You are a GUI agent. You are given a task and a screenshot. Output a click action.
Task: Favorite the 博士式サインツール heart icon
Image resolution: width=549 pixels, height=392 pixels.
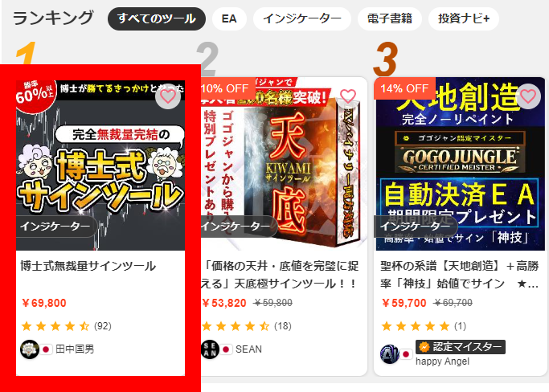[168, 96]
